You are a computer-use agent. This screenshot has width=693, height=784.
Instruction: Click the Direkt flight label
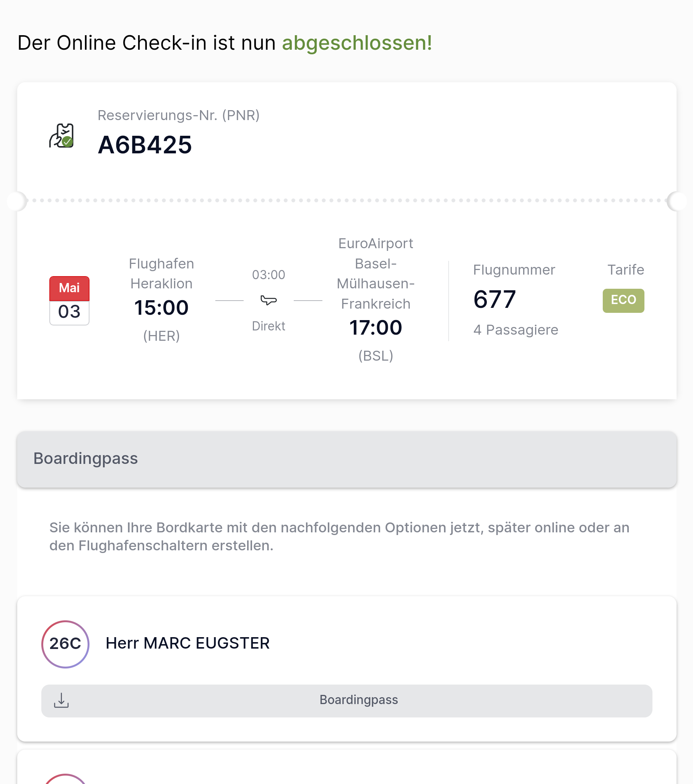point(268,326)
